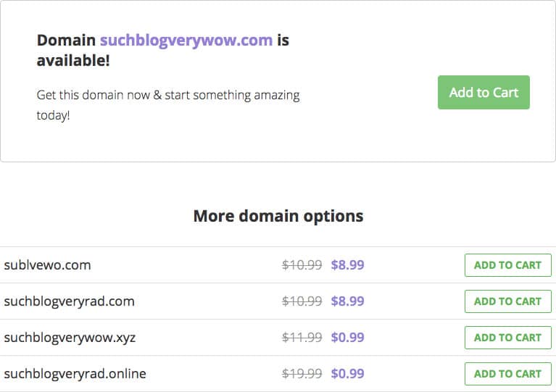Click the $8.99 price for suchblogveryrad.com
556x392 pixels.
(347, 301)
